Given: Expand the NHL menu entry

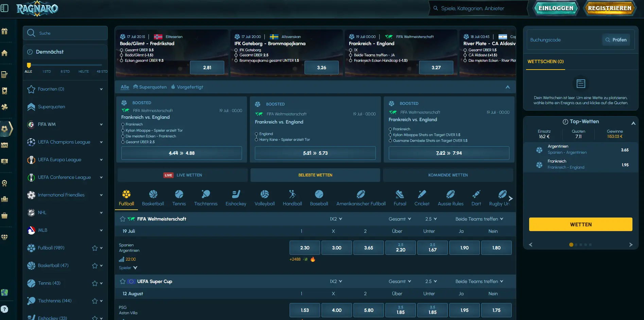Looking at the screenshot, I should [101, 213].
